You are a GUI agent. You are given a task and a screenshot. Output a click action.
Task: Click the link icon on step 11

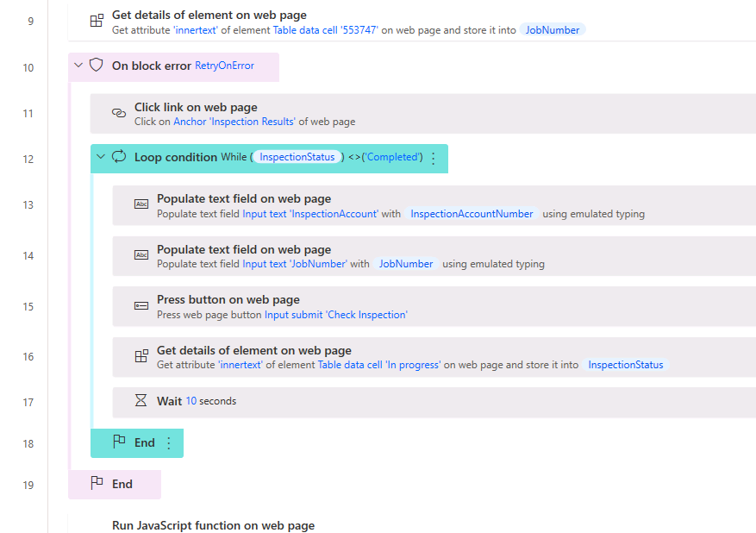tap(119, 113)
